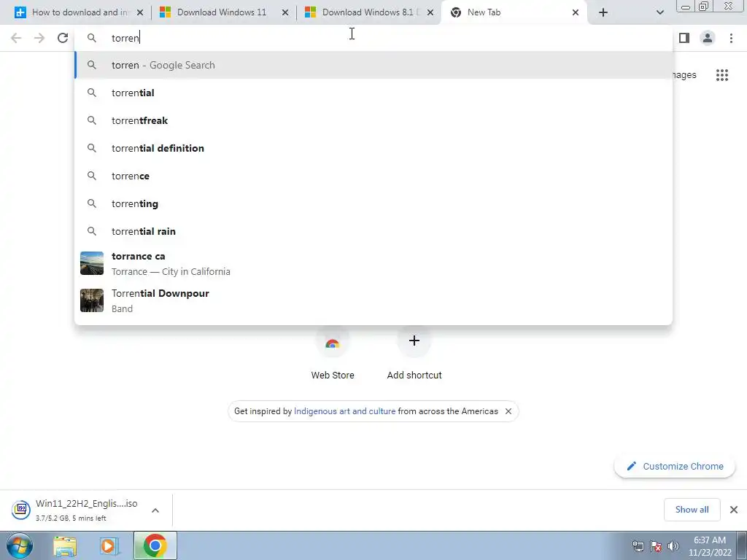
Task: Switch to Download Windows 8.1 tab
Action: click(369, 12)
